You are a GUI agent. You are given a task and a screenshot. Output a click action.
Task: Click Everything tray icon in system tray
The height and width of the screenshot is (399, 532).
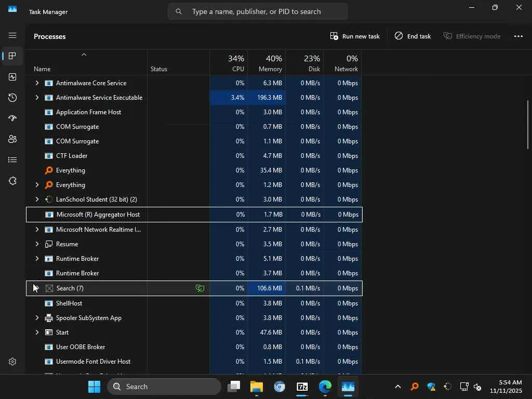point(414,387)
